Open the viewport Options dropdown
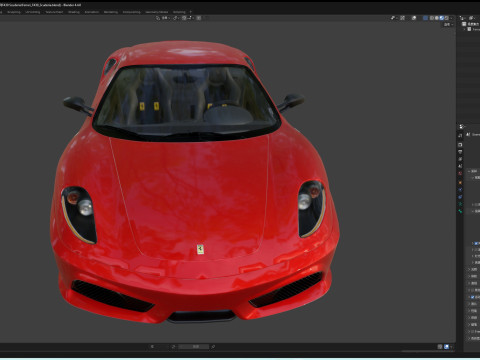Viewport: 480px width, 360px height. click(448, 24)
